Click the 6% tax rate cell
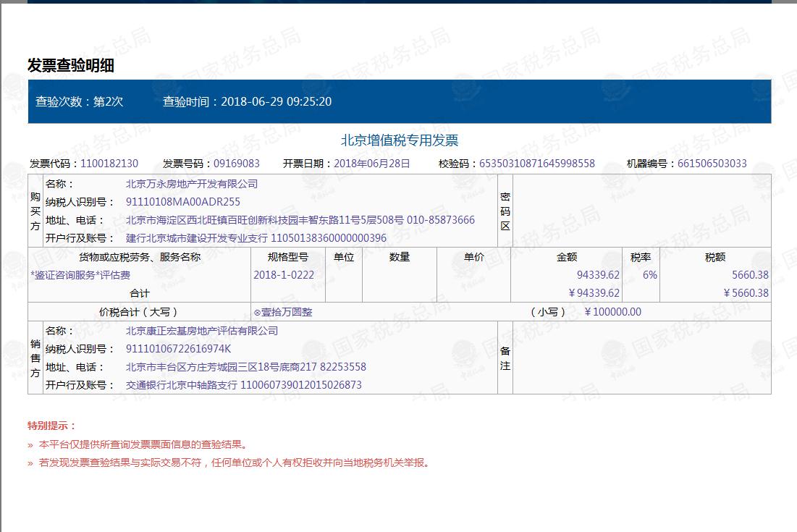The image size is (797, 532). (x=649, y=275)
